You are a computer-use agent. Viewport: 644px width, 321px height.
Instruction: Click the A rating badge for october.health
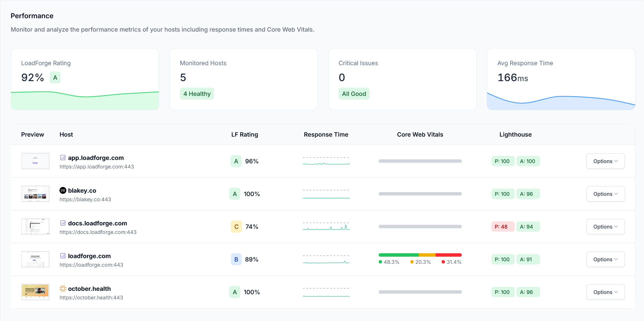(x=235, y=292)
